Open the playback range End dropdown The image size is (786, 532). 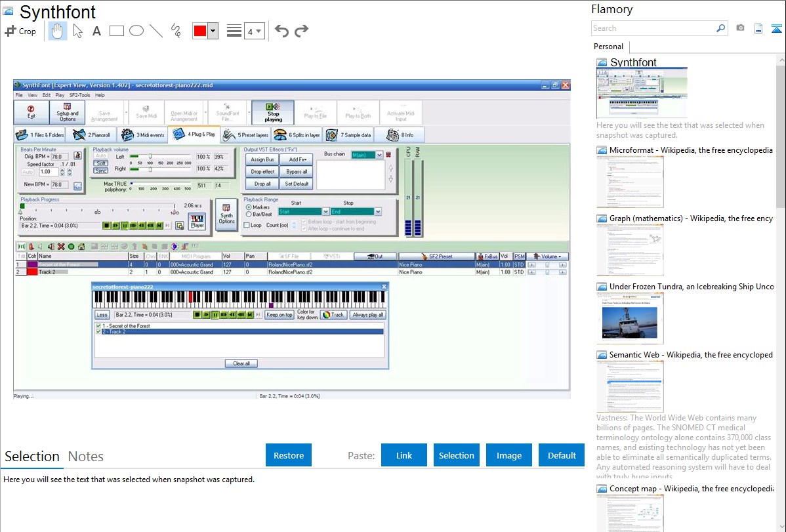378,212
